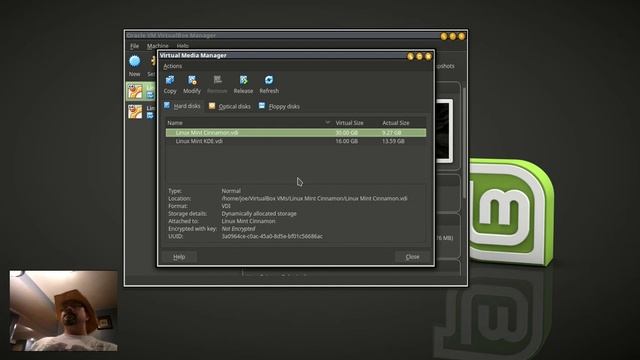Click the Not Encrypted value

[x=238, y=229]
